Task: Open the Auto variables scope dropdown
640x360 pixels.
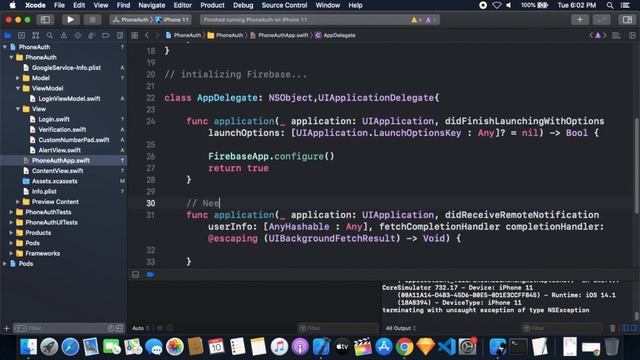Action: click(140, 328)
